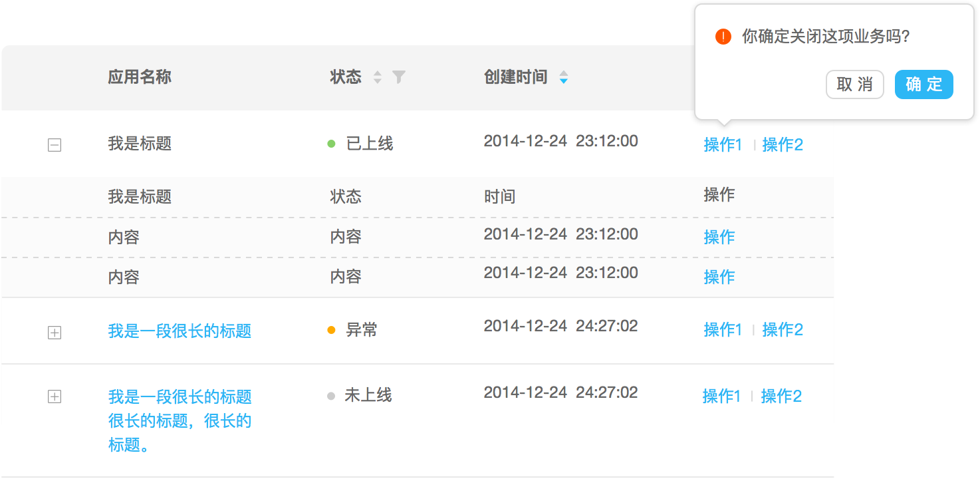Image resolution: width=980 pixels, height=479 pixels.
Task: Click the green 已上线 status dot
Action: pyautogui.click(x=331, y=144)
